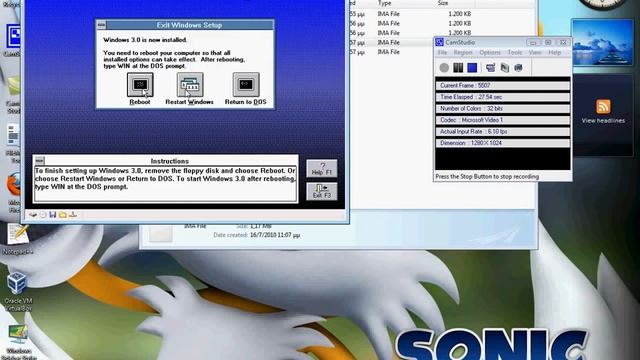Click 'Press the Stop Button to stop recording' status
This screenshot has width=640, height=360.
[487, 177]
